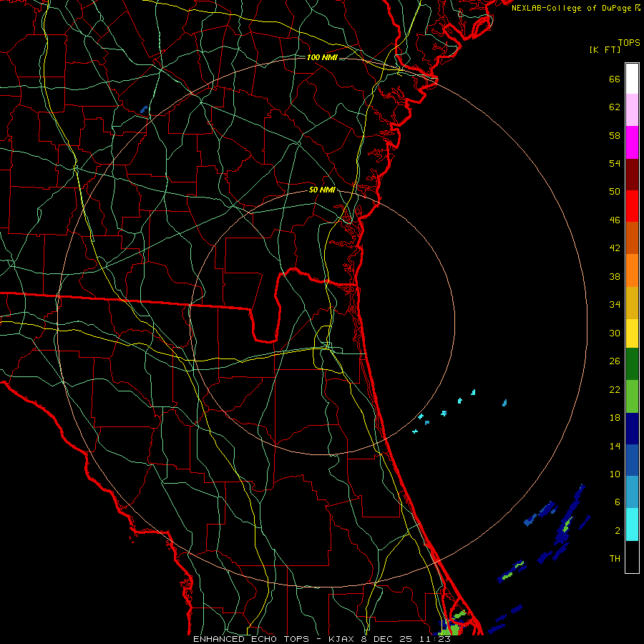Click the '[K FT]' units label
The height and width of the screenshot is (644, 644).
[605, 49]
